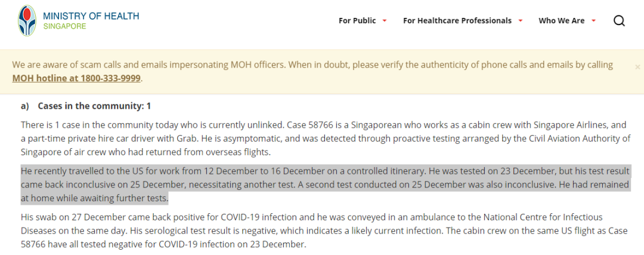This screenshot has width=644, height=255.
Task: Click the MOH hotline 1800-333-9999 link
Action: click(76, 78)
